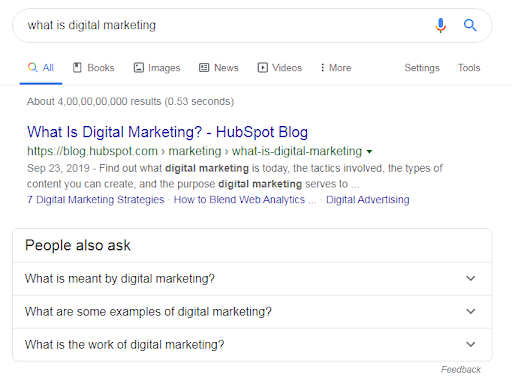This screenshot has height=384, width=512.
Task: Click into the search query text field
Action: (x=227, y=25)
